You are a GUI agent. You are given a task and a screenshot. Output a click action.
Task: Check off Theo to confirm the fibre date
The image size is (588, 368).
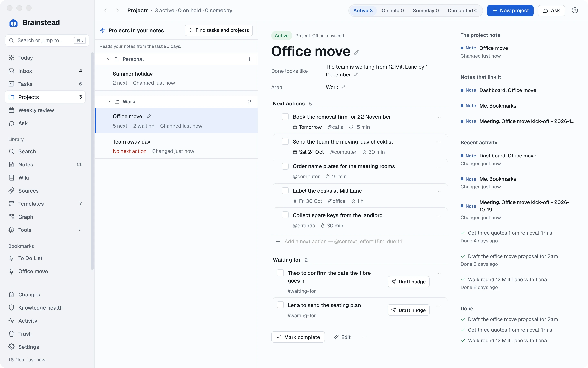(x=280, y=273)
